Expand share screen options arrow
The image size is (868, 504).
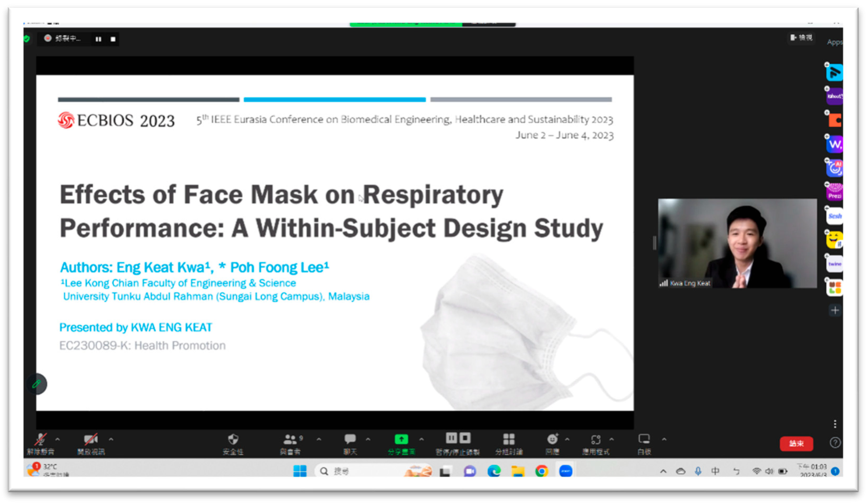(421, 440)
